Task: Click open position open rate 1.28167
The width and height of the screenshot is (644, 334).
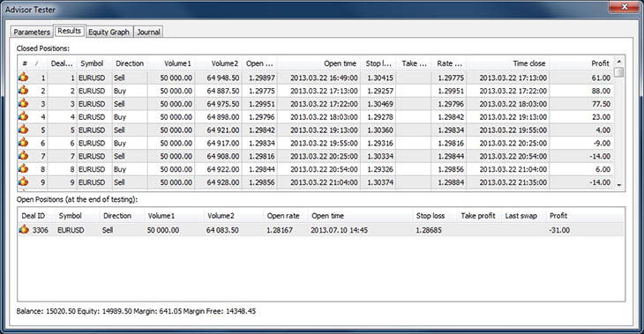Action: 280,230
